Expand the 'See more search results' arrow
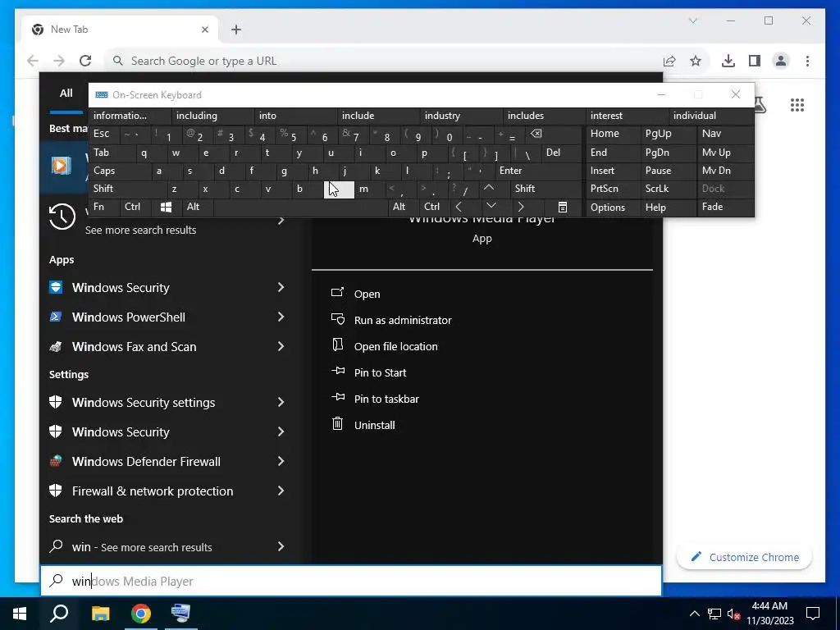Screen dimensions: 840x630 click(281, 220)
